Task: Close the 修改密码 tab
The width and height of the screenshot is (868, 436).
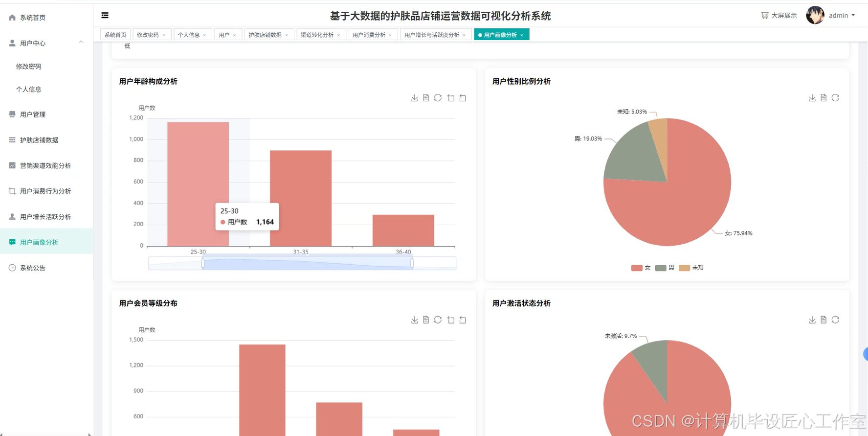Action: point(164,35)
